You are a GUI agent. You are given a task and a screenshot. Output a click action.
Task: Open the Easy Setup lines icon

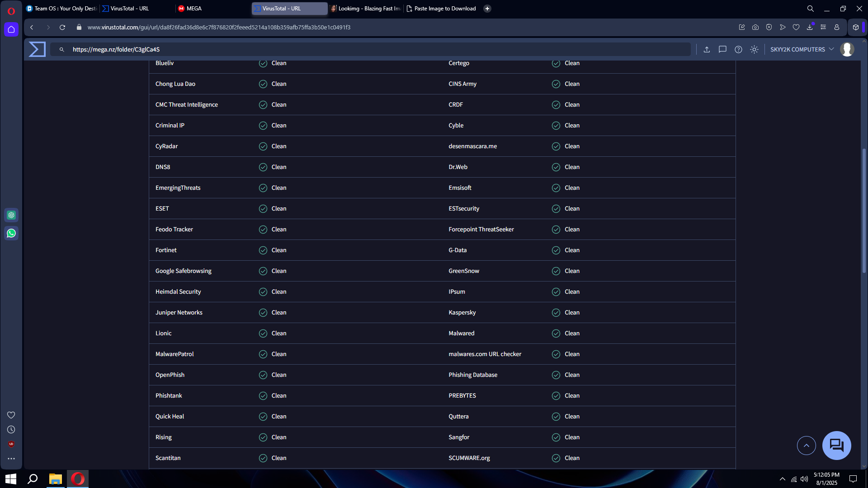(823, 28)
